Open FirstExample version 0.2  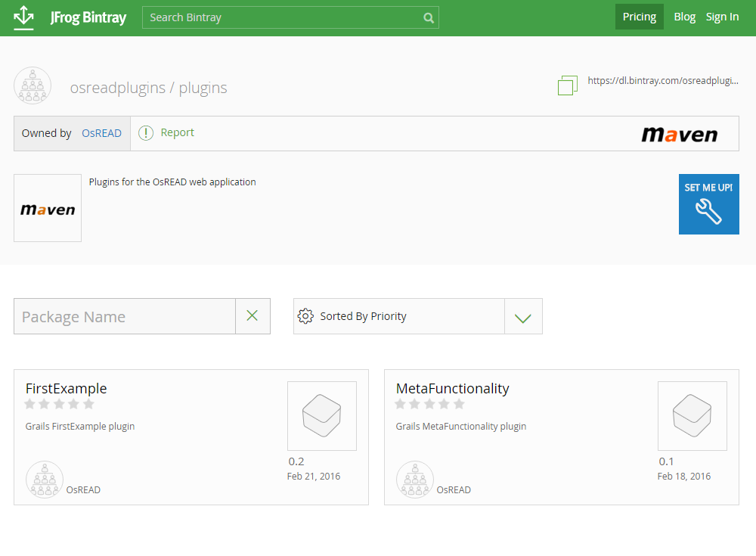[296, 461]
